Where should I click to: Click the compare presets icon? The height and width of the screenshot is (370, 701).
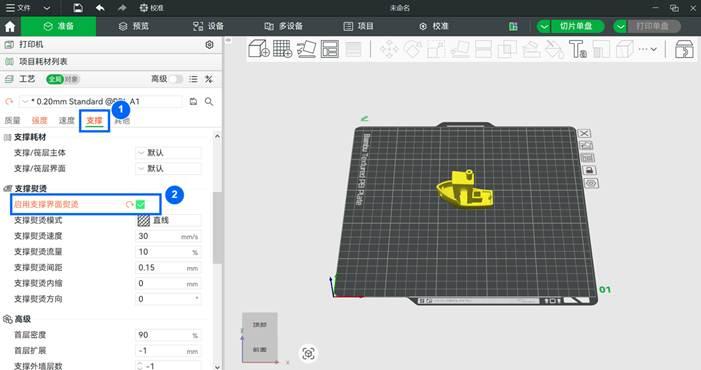pyautogui.click(x=209, y=79)
